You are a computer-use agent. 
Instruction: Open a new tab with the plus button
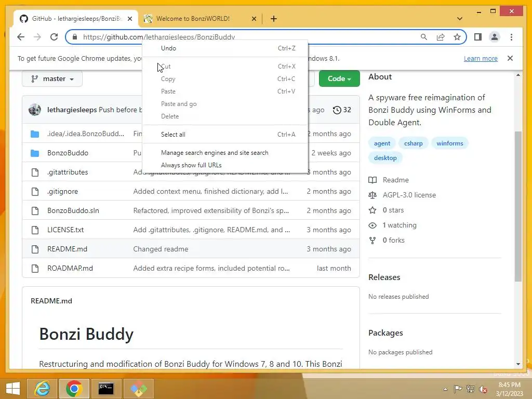click(273, 19)
